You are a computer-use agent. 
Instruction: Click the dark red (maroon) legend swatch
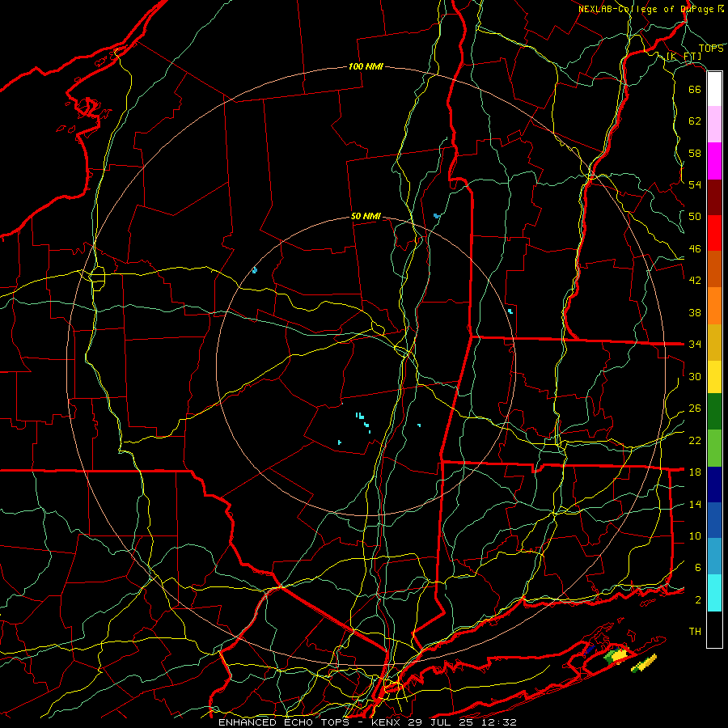coord(714,197)
